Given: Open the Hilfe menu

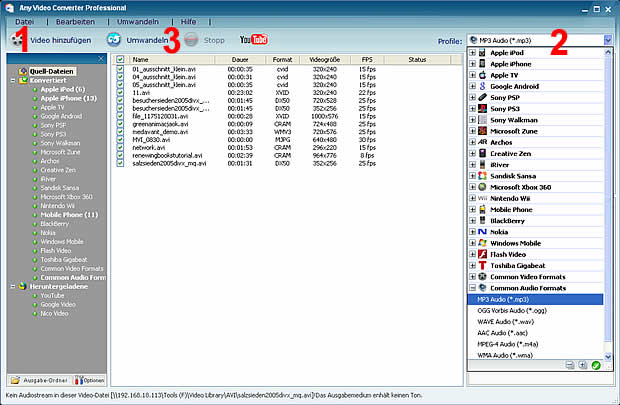Looking at the screenshot, I should (x=188, y=22).
